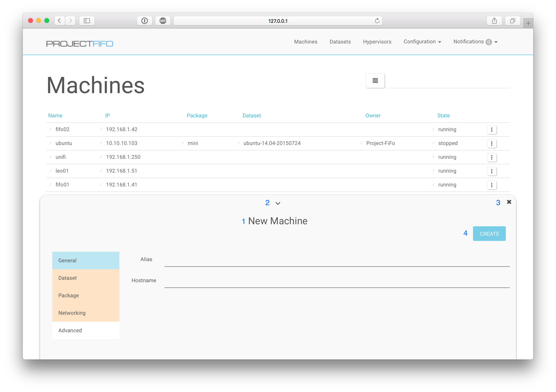This screenshot has height=392, width=556.
Task: Sort table by State column
Action: pyautogui.click(x=443, y=115)
